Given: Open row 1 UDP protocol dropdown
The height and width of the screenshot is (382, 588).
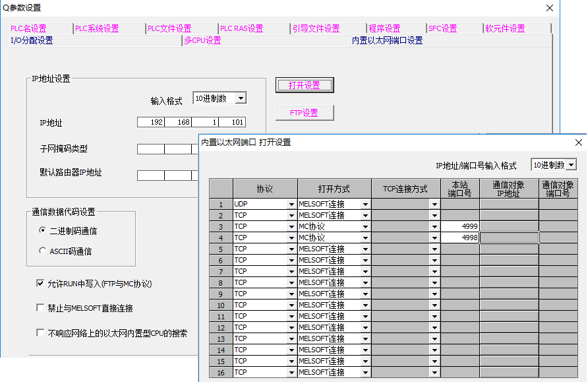Looking at the screenshot, I should (291, 205).
